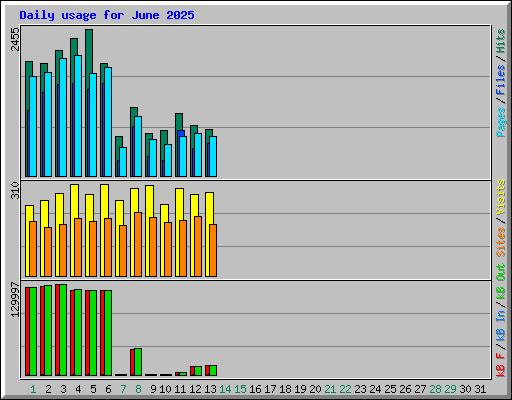
Task: Click the orange Sites bar for day 2
Action: point(48,252)
